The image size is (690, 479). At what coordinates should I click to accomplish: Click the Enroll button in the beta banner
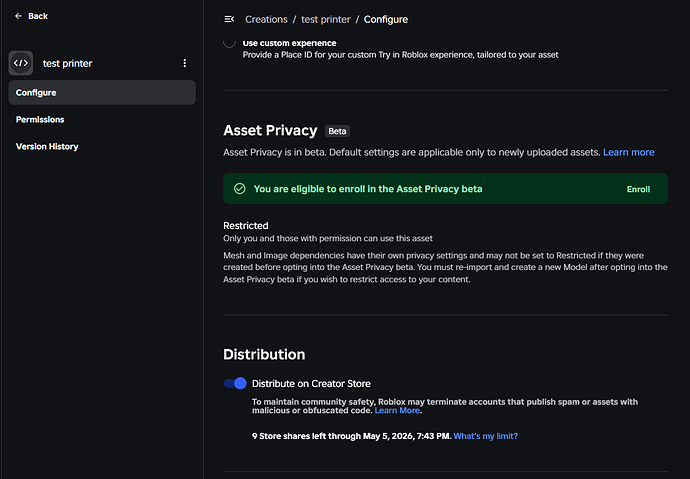[x=638, y=189]
